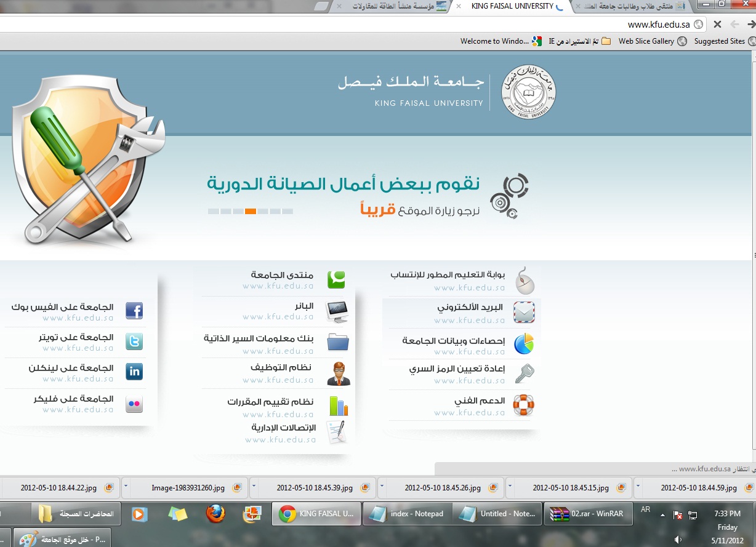Open the AR input language selector

point(645,509)
